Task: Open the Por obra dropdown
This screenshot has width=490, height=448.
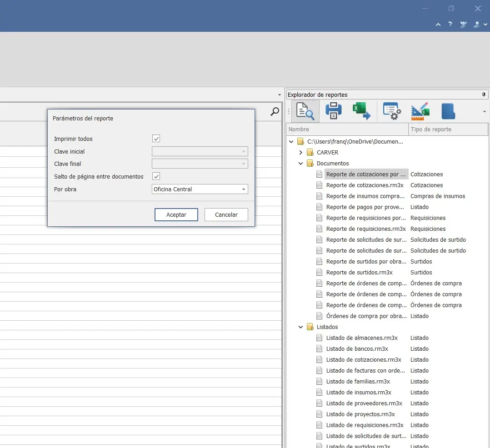Action: (244, 189)
